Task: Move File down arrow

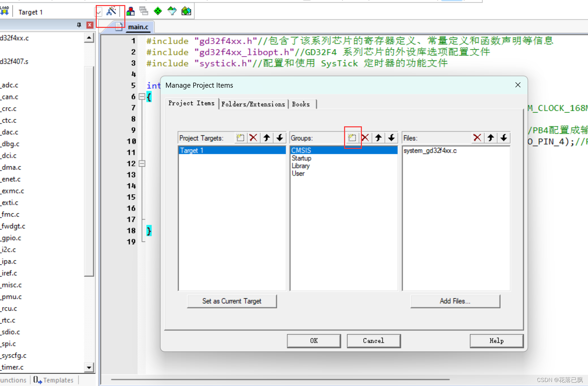Action: pos(504,138)
